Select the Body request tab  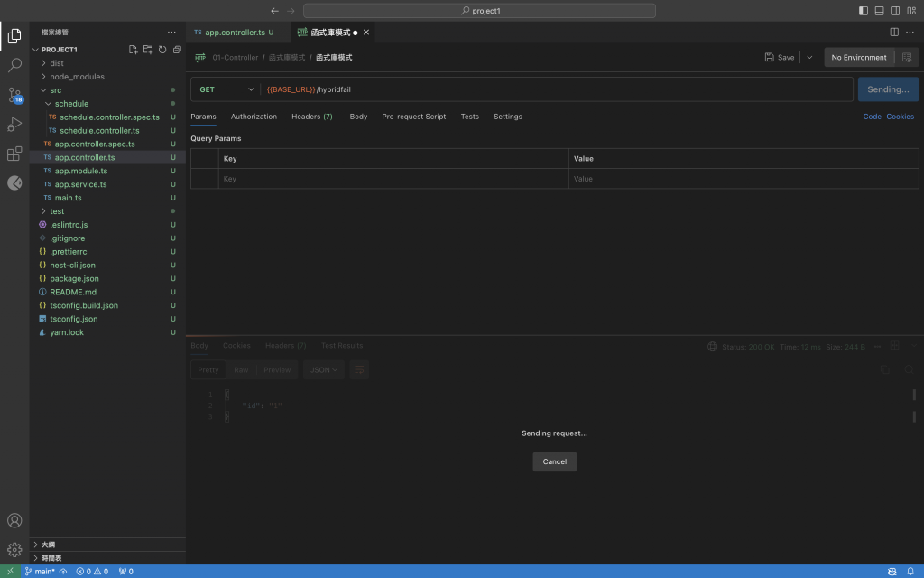click(358, 117)
